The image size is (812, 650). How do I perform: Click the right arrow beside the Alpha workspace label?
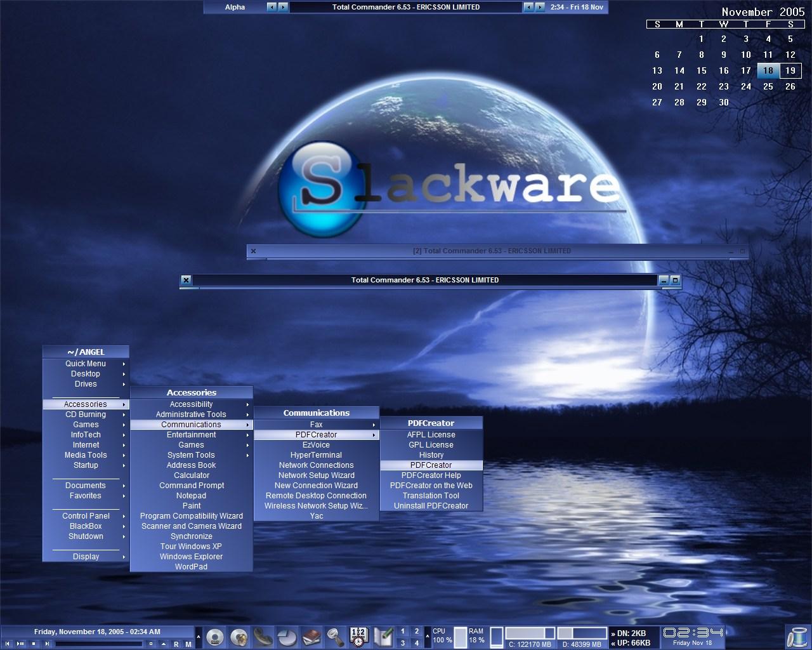pos(283,7)
